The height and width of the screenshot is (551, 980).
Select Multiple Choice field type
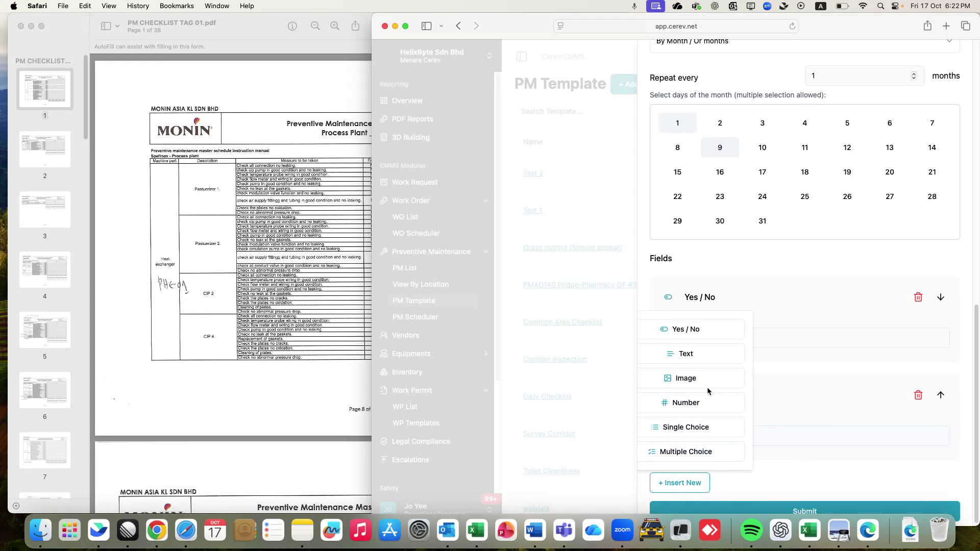coord(685,451)
